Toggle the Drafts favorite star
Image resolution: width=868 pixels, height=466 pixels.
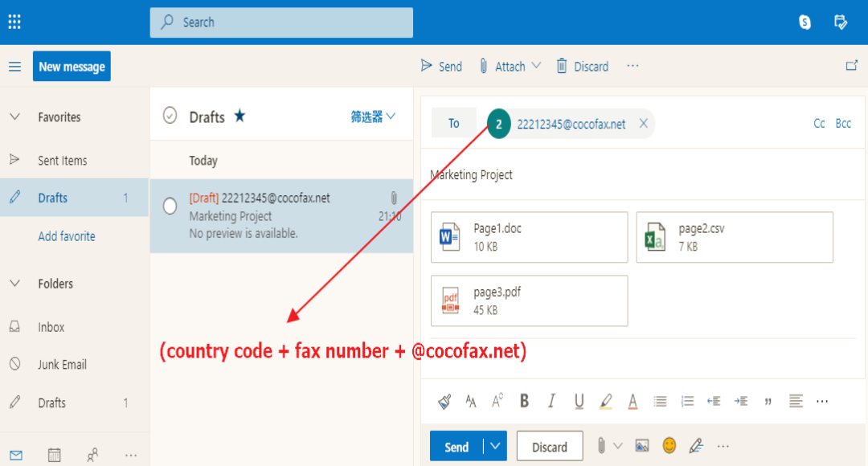click(x=240, y=117)
